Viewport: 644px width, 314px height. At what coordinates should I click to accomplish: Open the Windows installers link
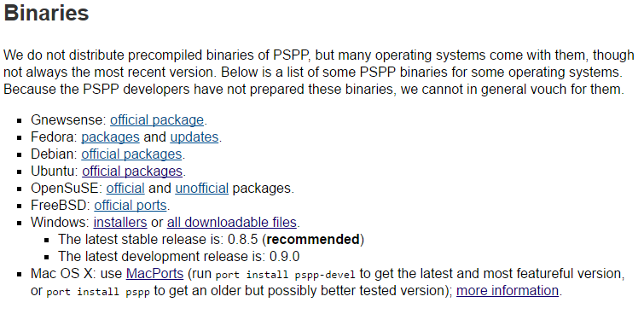coord(120,223)
